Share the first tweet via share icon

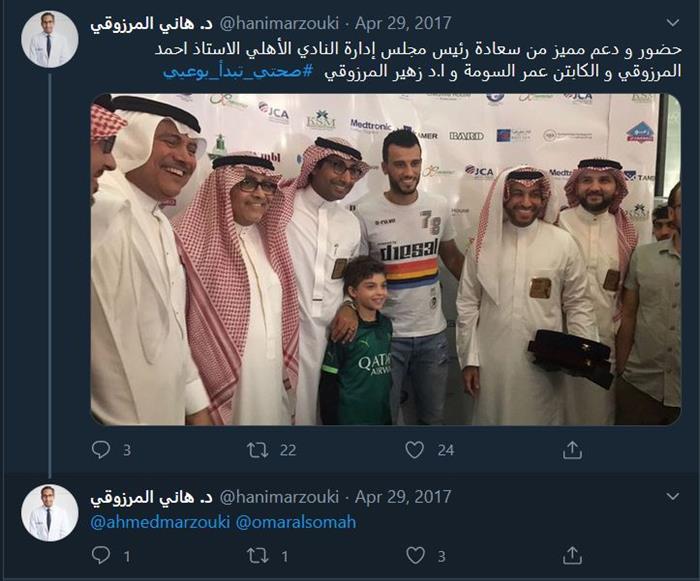(x=572, y=450)
